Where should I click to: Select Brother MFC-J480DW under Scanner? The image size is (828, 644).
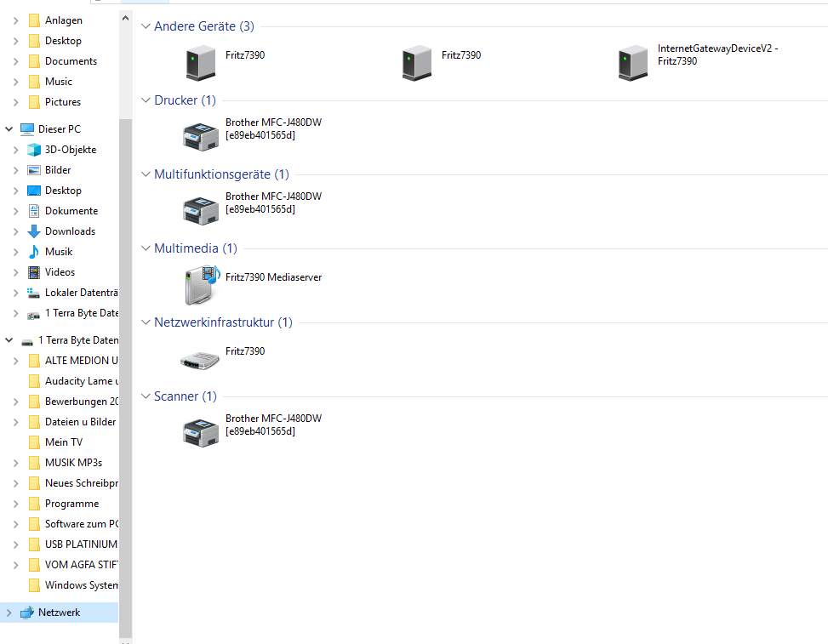pyautogui.click(x=201, y=433)
